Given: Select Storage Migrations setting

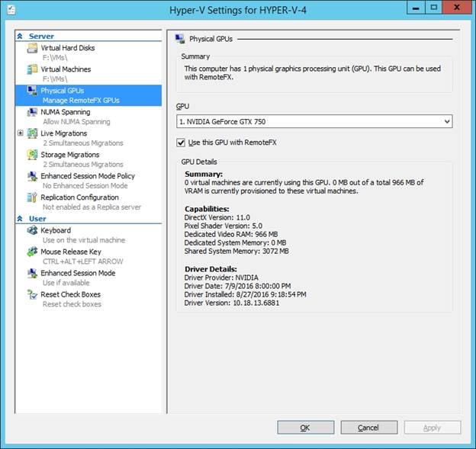Looking at the screenshot, I should 70,155.
